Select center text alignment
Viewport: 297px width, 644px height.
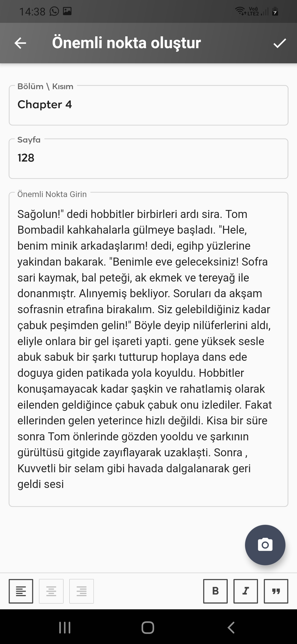coord(51,591)
